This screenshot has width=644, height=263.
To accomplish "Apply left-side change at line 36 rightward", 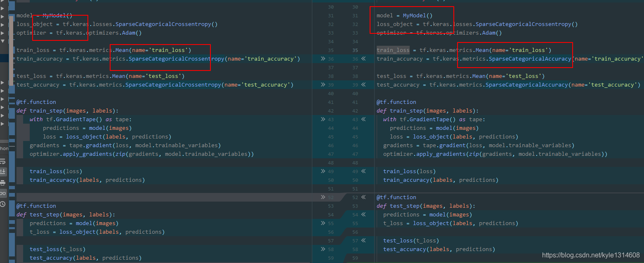I will pos(323,59).
